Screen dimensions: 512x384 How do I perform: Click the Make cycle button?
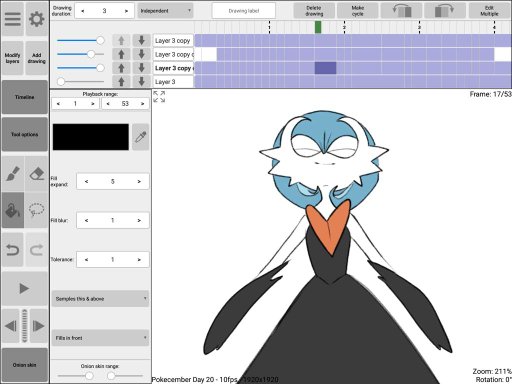(358, 11)
